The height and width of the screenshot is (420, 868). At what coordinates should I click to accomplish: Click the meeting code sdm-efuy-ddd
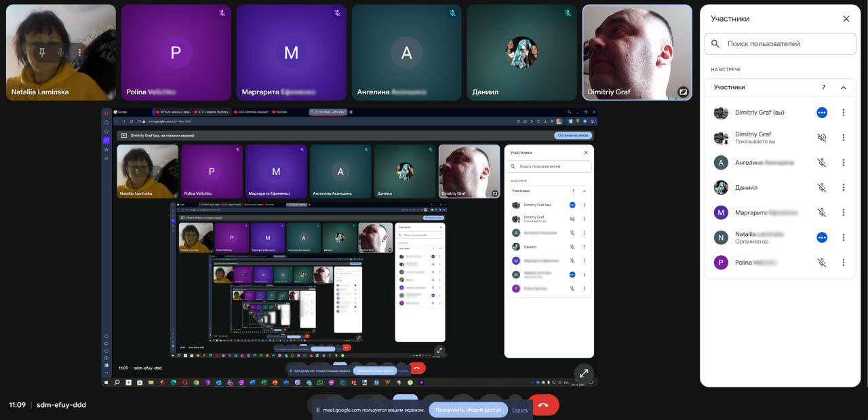[61, 405]
